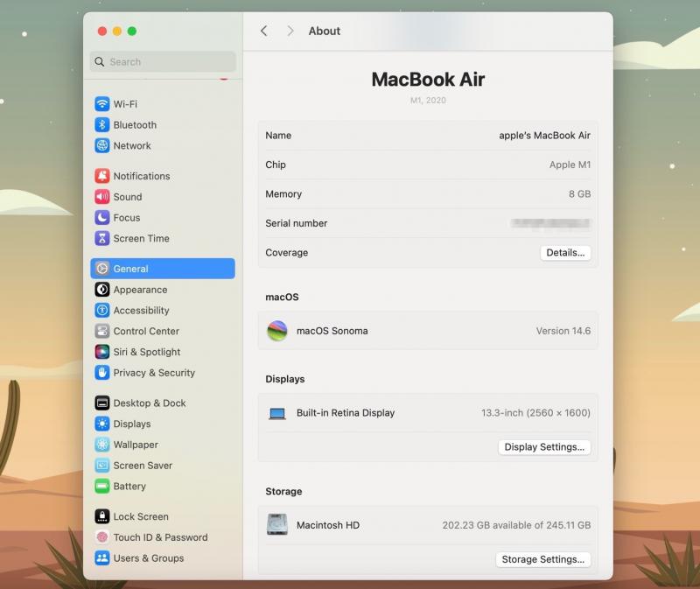Open Notifications bell icon

pyautogui.click(x=101, y=176)
